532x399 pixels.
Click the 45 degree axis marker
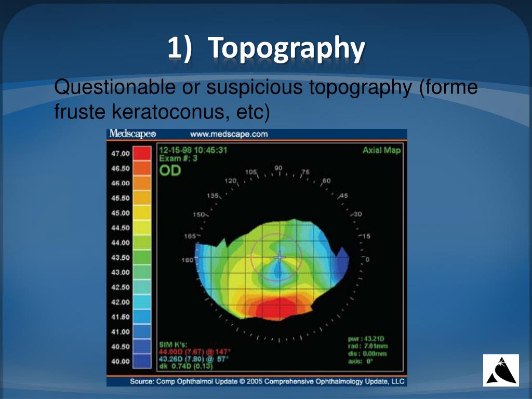tap(344, 196)
